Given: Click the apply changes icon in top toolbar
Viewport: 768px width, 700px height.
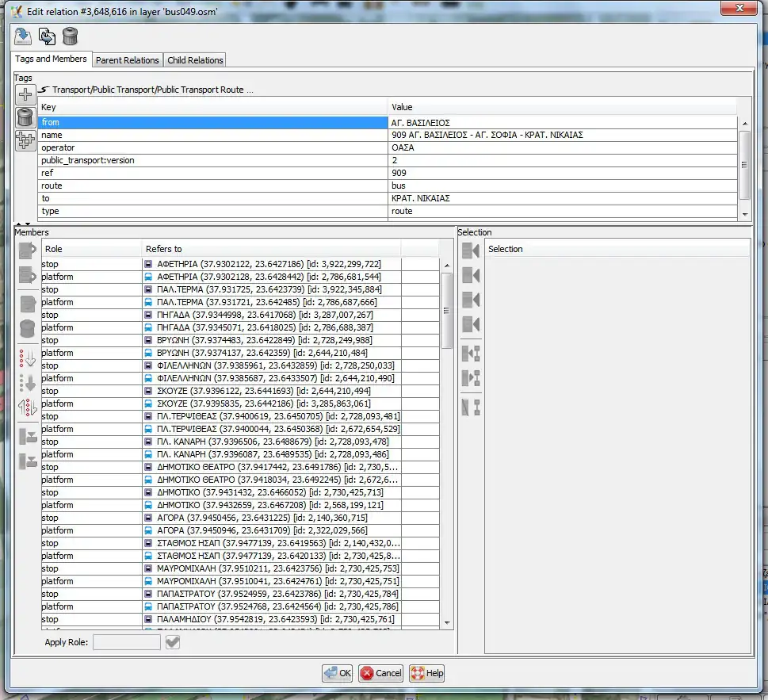Looking at the screenshot, I should pos(23,36).
